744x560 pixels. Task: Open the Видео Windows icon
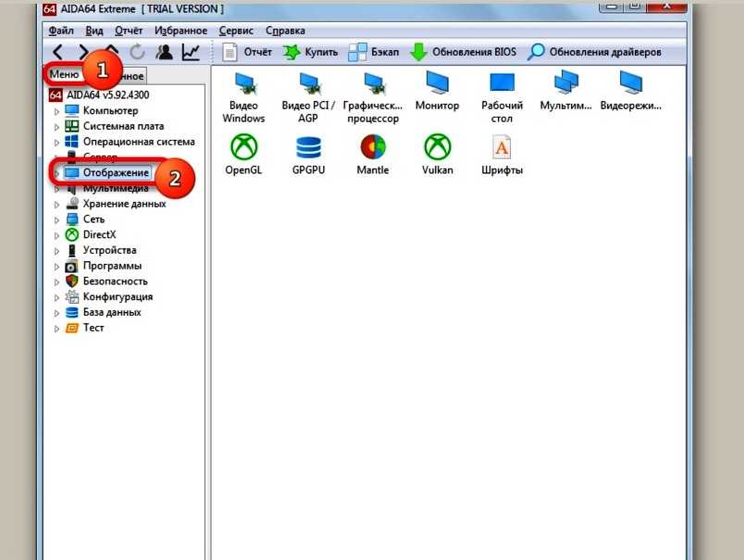243,97
